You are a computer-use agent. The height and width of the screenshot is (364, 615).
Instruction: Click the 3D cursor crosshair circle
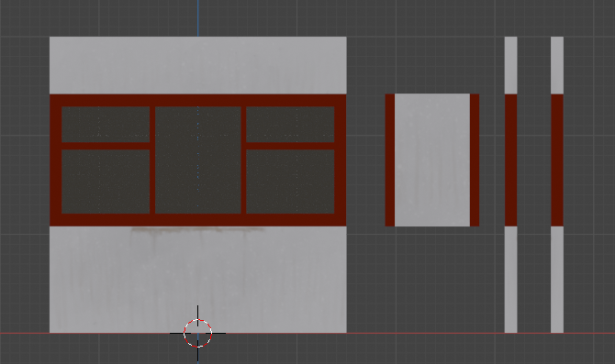coord(197,334)
